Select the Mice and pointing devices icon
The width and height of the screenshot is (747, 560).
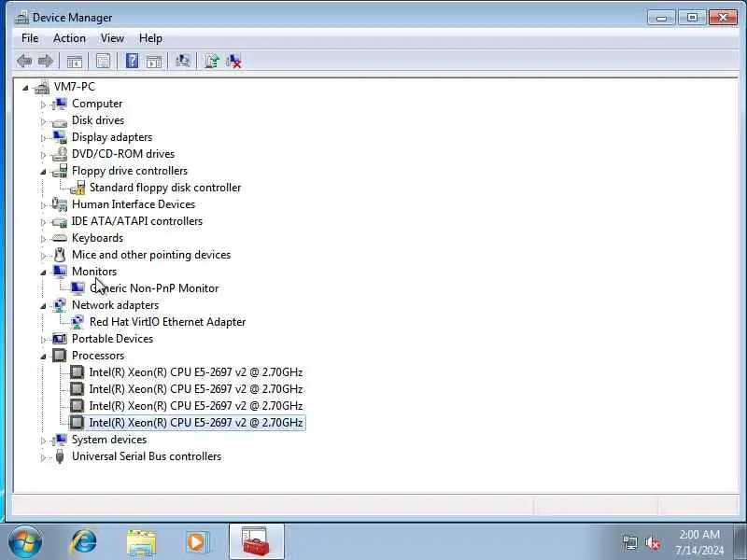pyautogui.click(x=60, y=255)
